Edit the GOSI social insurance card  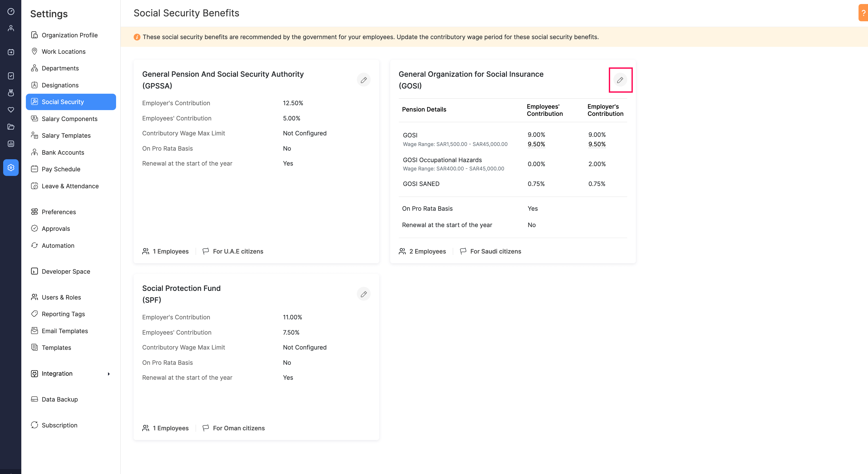coord(620,80)
